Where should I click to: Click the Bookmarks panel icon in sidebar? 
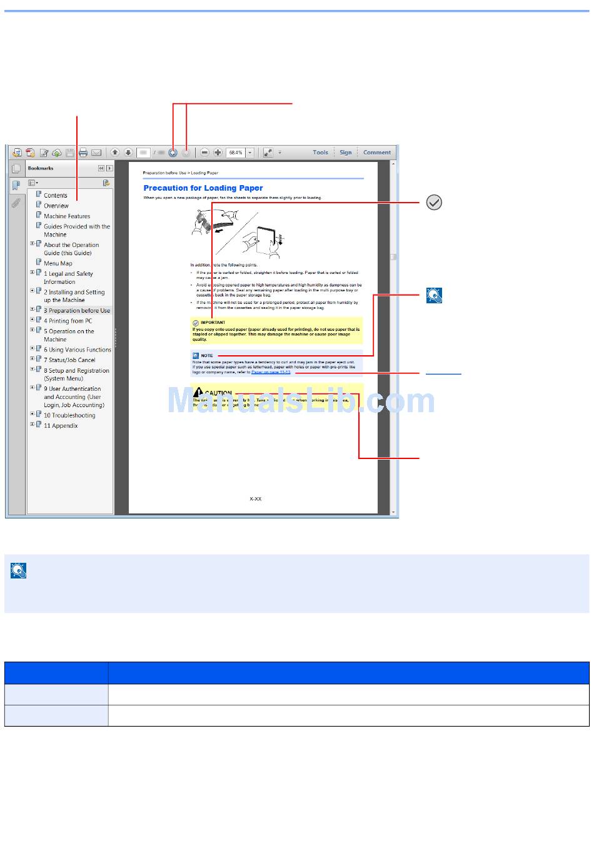pos(16,186)
